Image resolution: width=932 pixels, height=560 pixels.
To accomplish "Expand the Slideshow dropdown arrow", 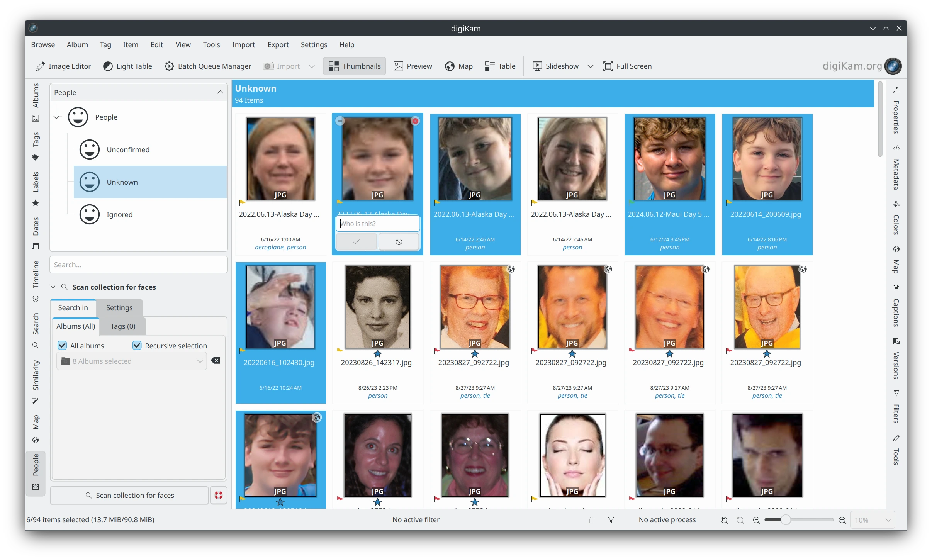I will click(590, 66).
